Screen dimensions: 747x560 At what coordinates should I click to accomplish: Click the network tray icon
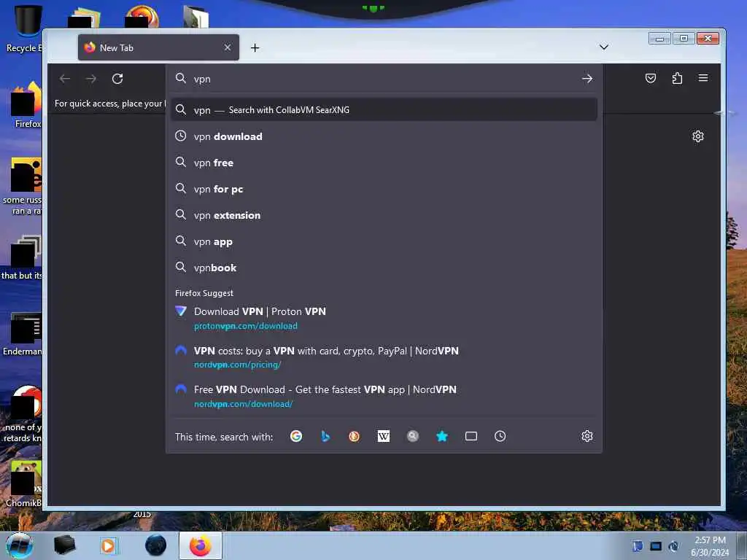[656, 546]
